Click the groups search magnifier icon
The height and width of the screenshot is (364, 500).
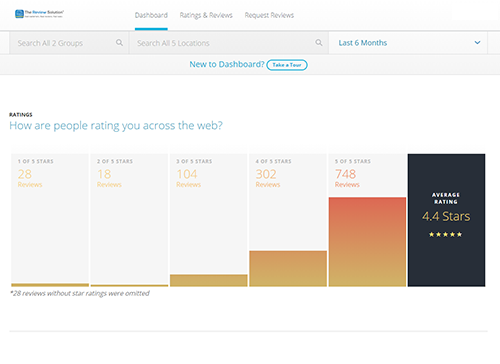click(x=119, y=43)
